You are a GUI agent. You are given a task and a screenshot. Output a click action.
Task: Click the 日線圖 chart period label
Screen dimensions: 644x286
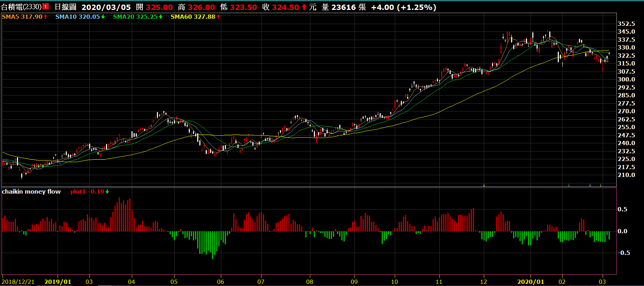tap(65, 7)
